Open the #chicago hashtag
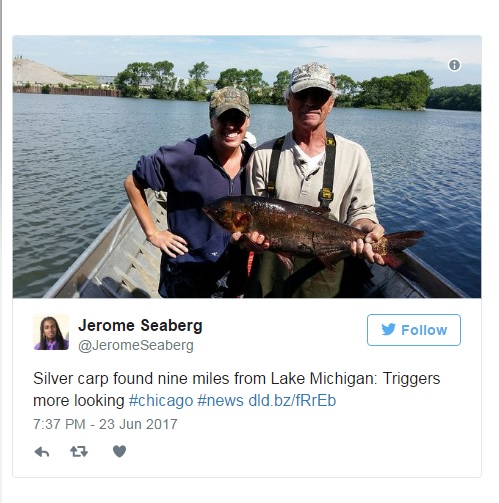The image size is (499, 503). click(161, 400)
